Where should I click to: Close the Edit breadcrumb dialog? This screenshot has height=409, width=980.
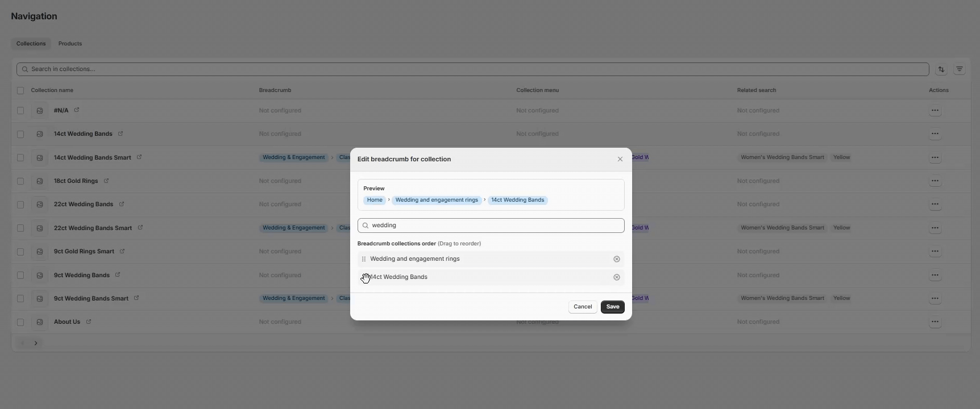(x=620, y=160)
